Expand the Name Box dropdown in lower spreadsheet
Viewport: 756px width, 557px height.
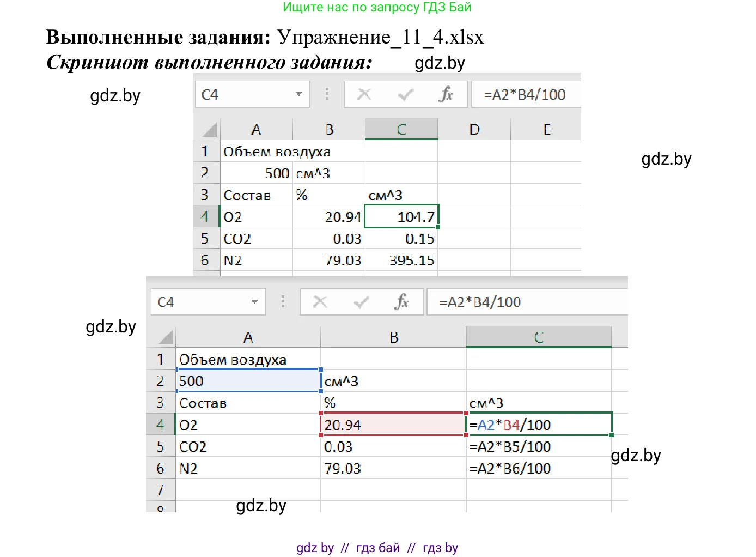coord(254,302)
